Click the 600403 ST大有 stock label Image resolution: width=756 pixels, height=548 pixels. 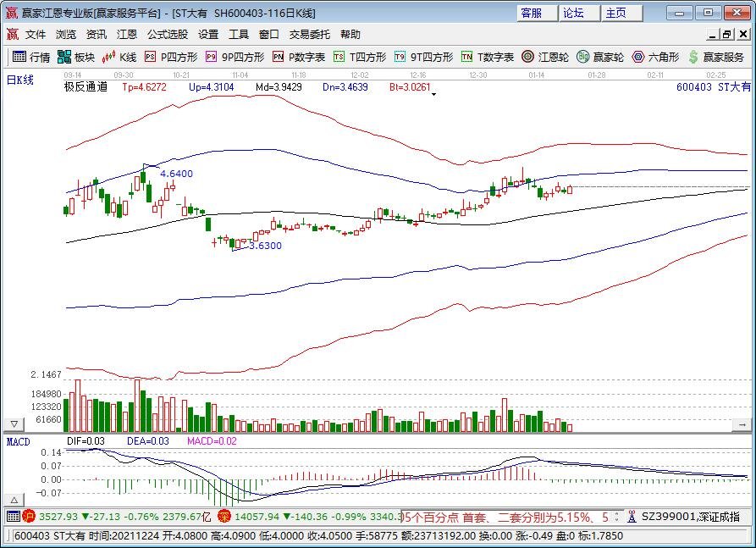714,87
